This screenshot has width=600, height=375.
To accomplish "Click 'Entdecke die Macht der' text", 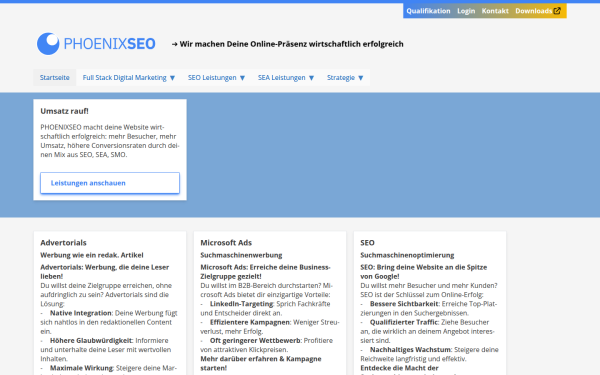I will coord(399,368).
